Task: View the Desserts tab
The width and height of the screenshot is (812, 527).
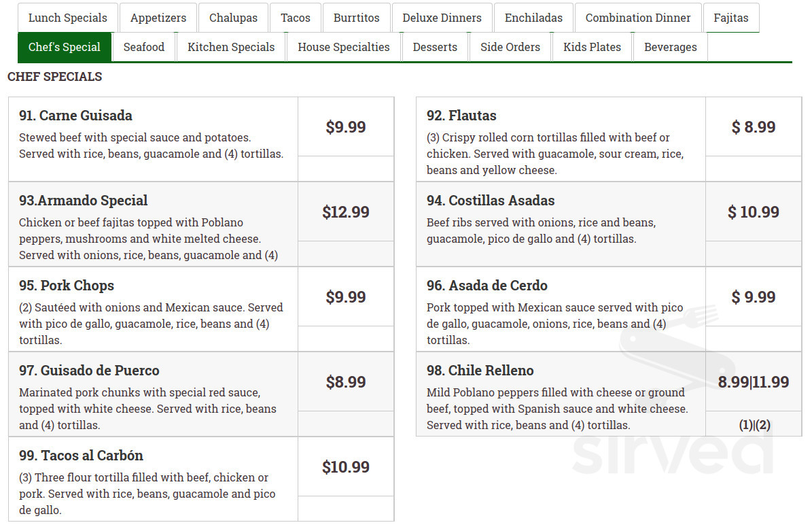Action: [x=435, y=47]
